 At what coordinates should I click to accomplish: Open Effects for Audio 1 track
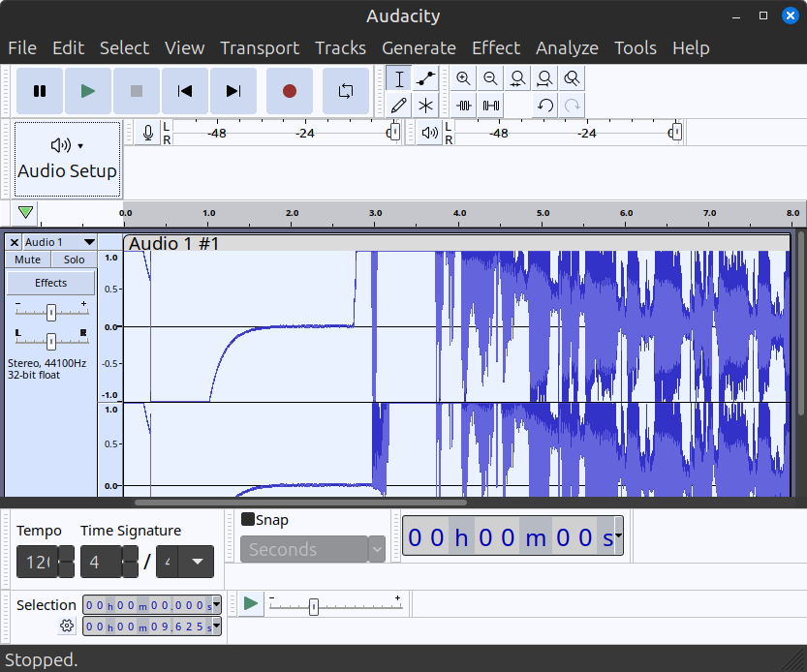coord(51,283)
